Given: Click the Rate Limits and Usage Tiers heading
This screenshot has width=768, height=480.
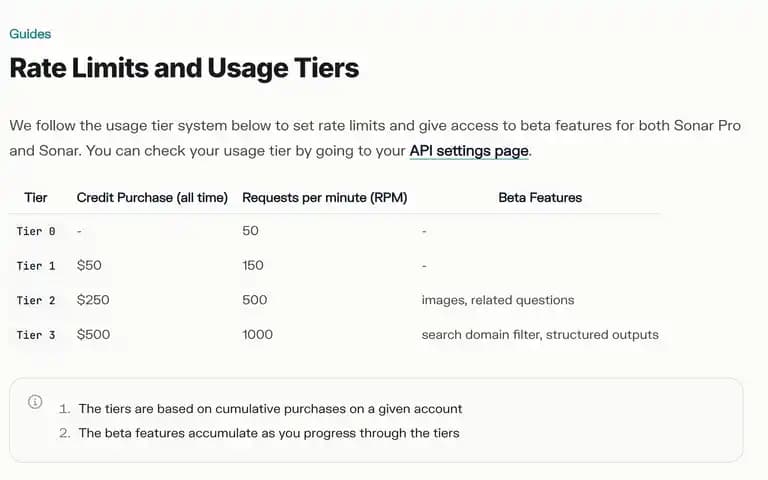Looking at the screenshot, I should [x=184, y=68].
